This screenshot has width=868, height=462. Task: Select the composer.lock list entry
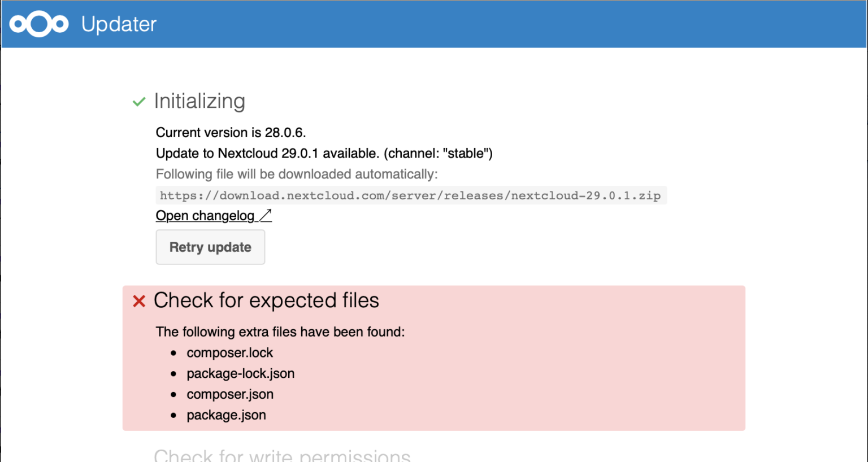pyautogui.click(x=230, y=352)
